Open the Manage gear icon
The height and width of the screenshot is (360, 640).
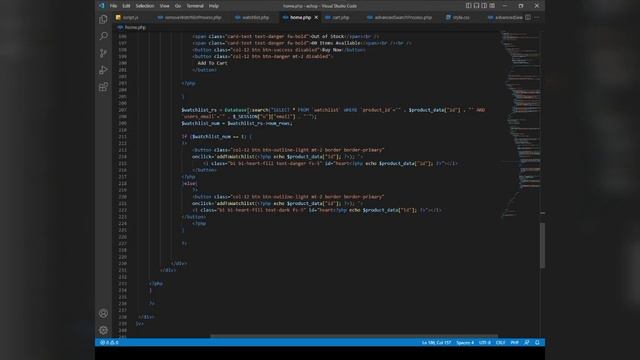pyautogui.click(x=103, y=330)
